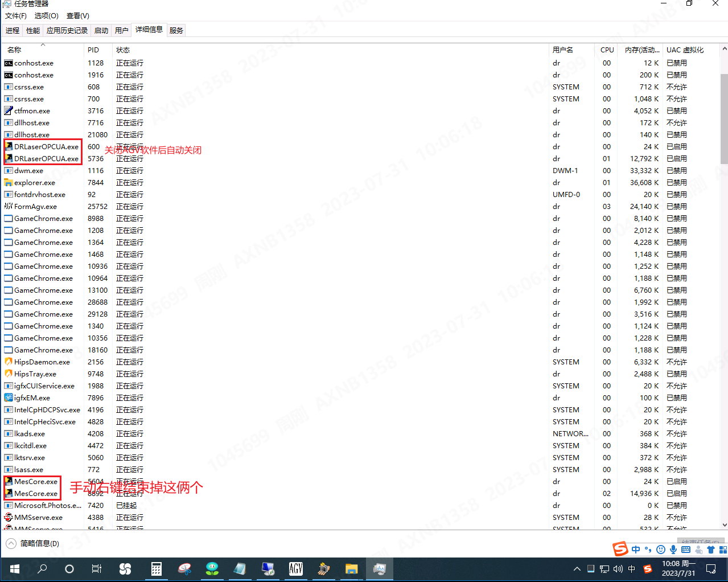Open Calculator from the taskbar
Screen dimensions: 728x582
tap(157, 568)
